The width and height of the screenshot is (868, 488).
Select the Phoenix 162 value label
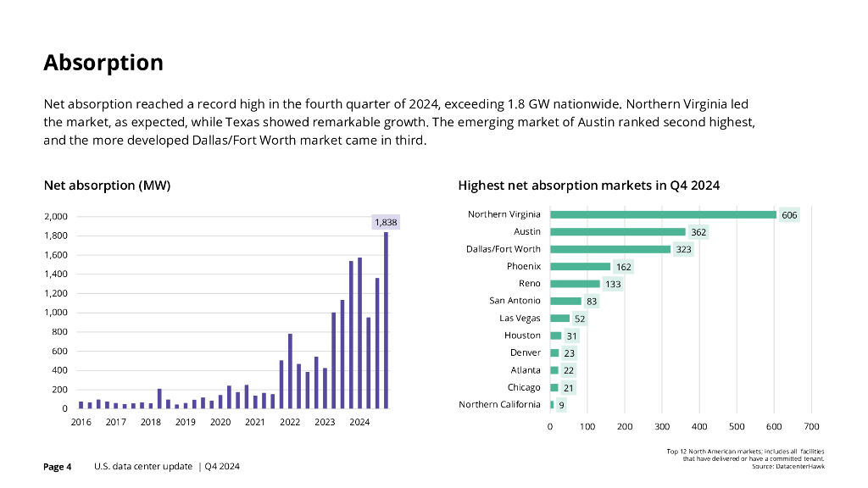point(624,267)
